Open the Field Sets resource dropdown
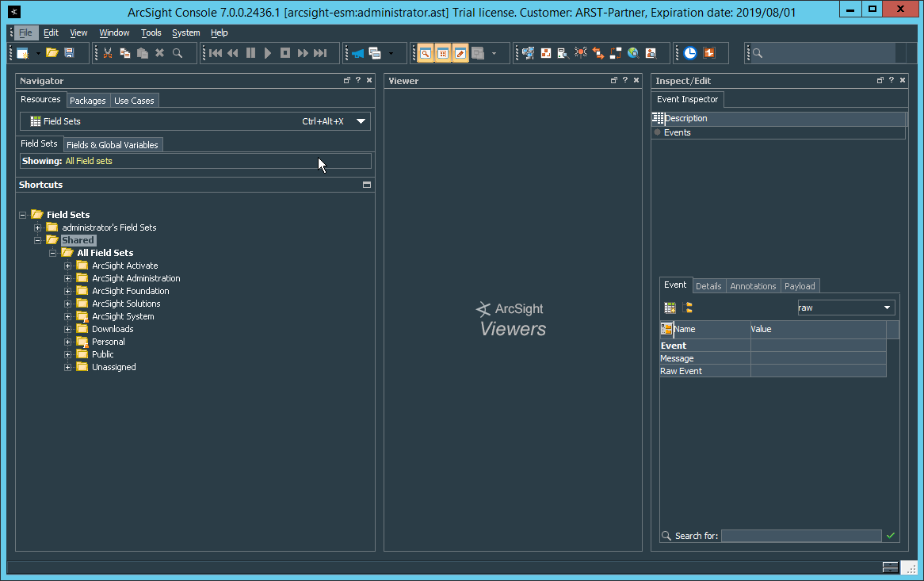 (361, 121)
